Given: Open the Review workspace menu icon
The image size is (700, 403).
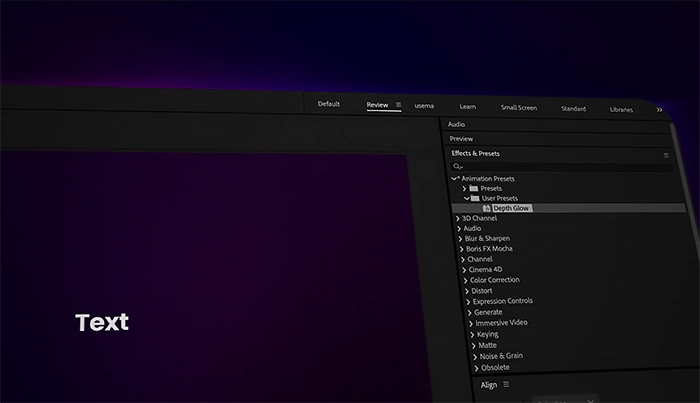Looking at the screenshot, I should (x=398, y=105).
